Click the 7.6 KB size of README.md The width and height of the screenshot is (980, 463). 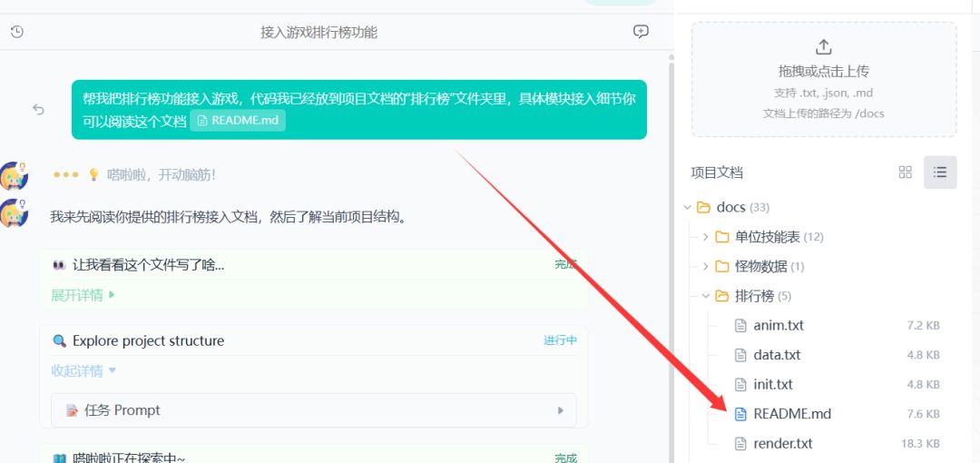pyautogui.click(x=923, y=414)
